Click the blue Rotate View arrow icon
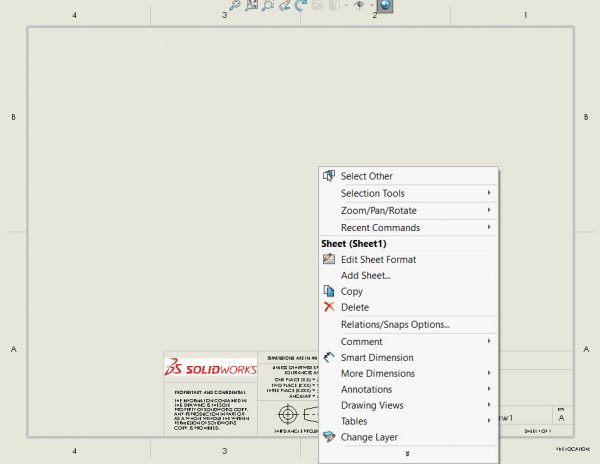This screenshot has width=600, height=464. click(x=301, y=5)
